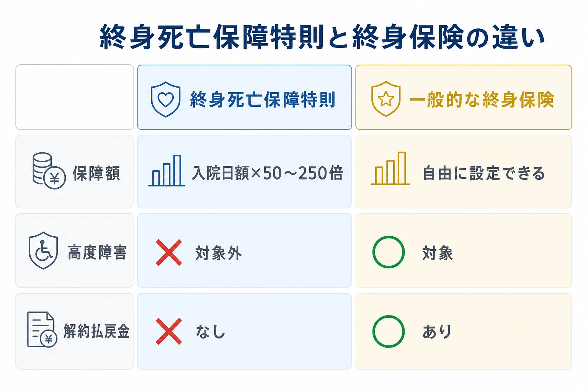Click the coin stack yen icon
This screenshot has height=392, width=588.
[x=49, y=171]
